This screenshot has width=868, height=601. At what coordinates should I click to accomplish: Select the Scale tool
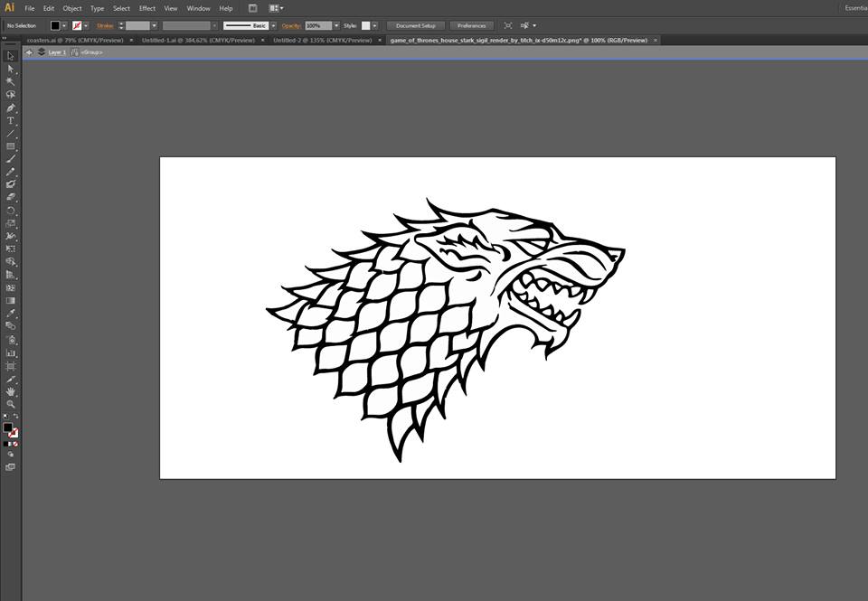[11, 223]
